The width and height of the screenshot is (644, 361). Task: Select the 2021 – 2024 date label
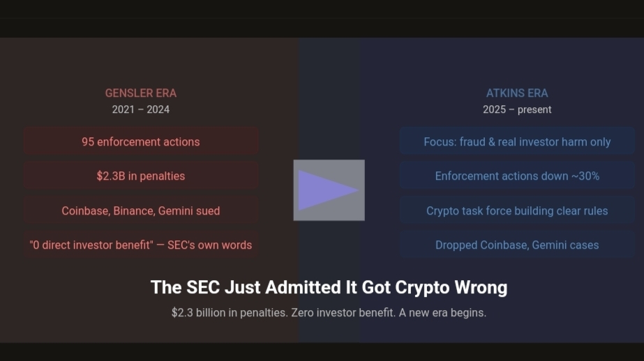coord(141,109)
